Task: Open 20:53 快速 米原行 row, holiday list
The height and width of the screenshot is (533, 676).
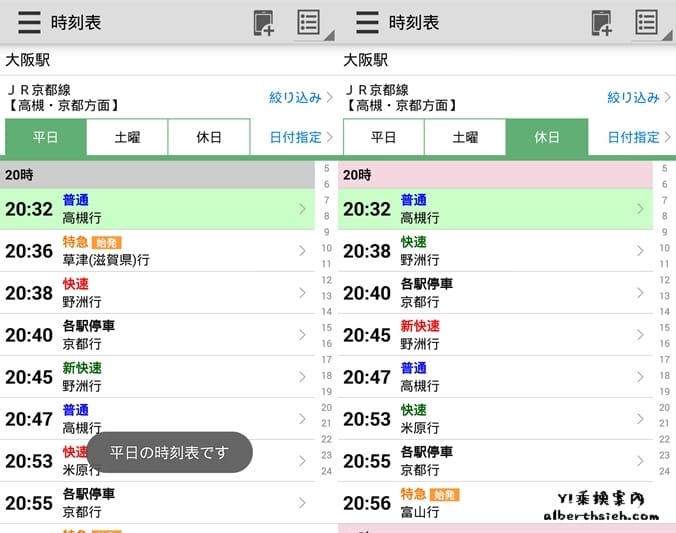Action: (495, 419)
